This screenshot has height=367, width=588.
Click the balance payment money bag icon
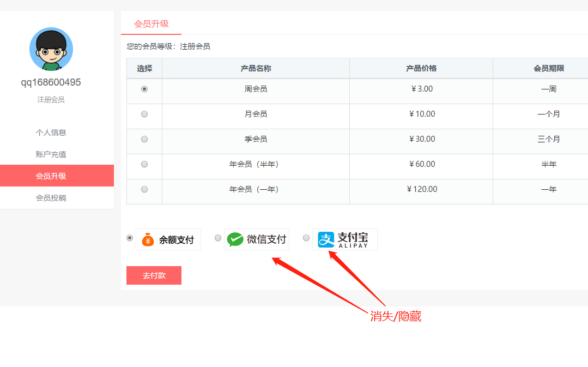point(148,240)
